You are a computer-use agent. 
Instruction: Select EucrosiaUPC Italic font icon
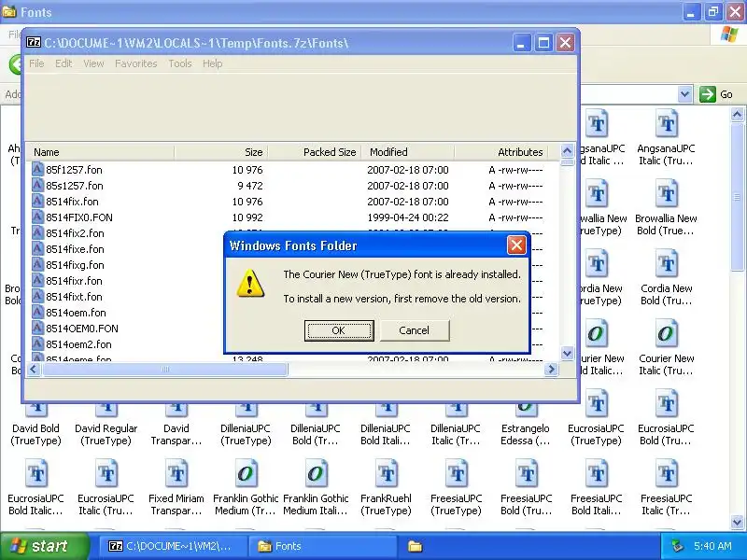tap(106, 474)
